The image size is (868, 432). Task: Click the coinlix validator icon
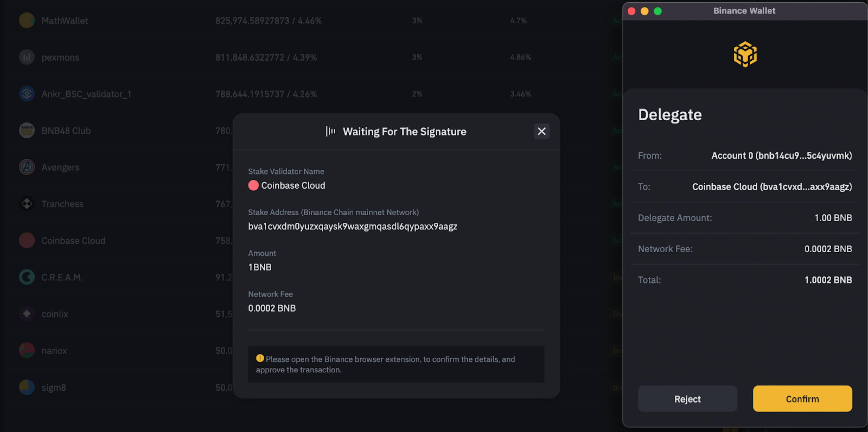tap(27, 314)
